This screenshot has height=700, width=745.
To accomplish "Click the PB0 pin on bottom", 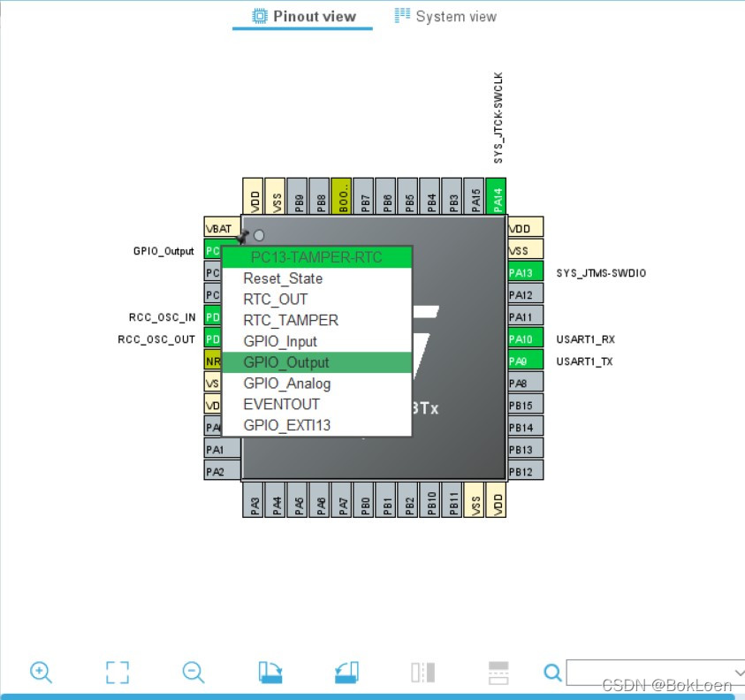I will click(363, 500).
